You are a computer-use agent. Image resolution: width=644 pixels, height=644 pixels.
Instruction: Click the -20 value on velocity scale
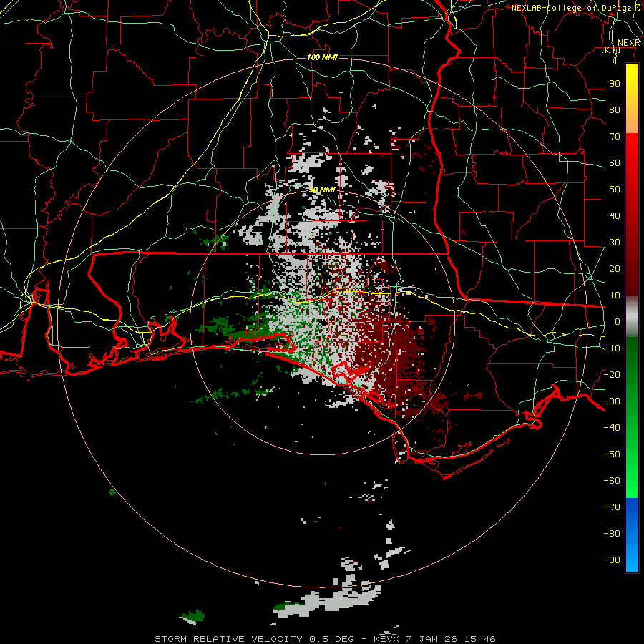coord(612,374)
